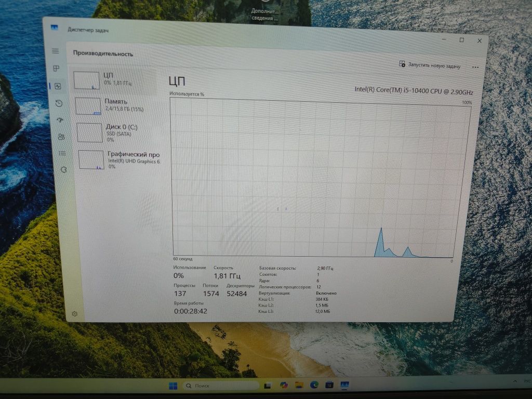This screenshot has width=532, height=399.
Task: Click the base speed value 2,90 ГГц
Action: pyautogui.click(x=325, y=269)
